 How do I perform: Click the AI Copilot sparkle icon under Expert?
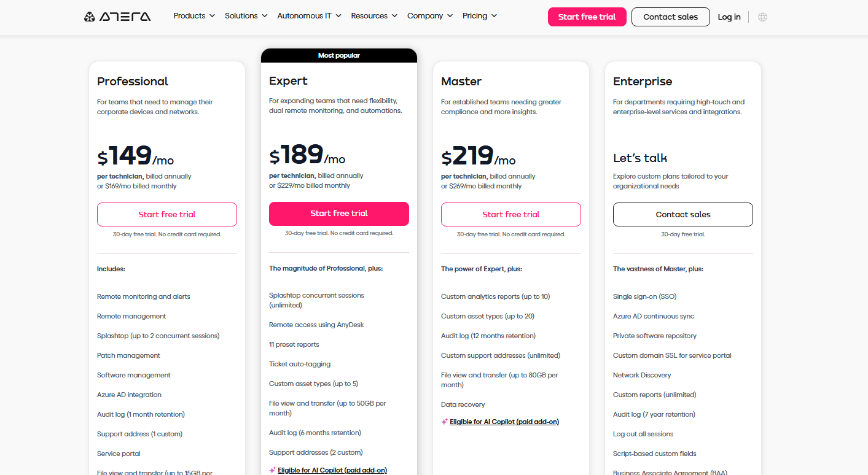pos(272,469)
